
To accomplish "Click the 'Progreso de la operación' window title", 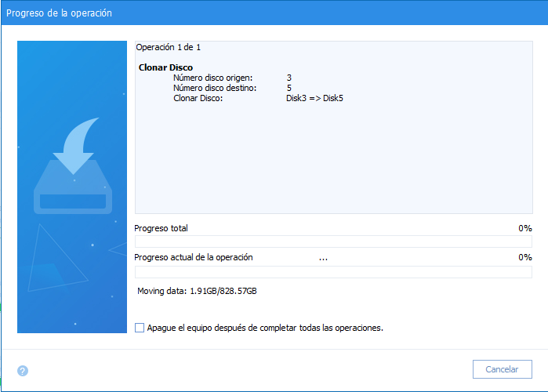I will click(x=59, y=13).
